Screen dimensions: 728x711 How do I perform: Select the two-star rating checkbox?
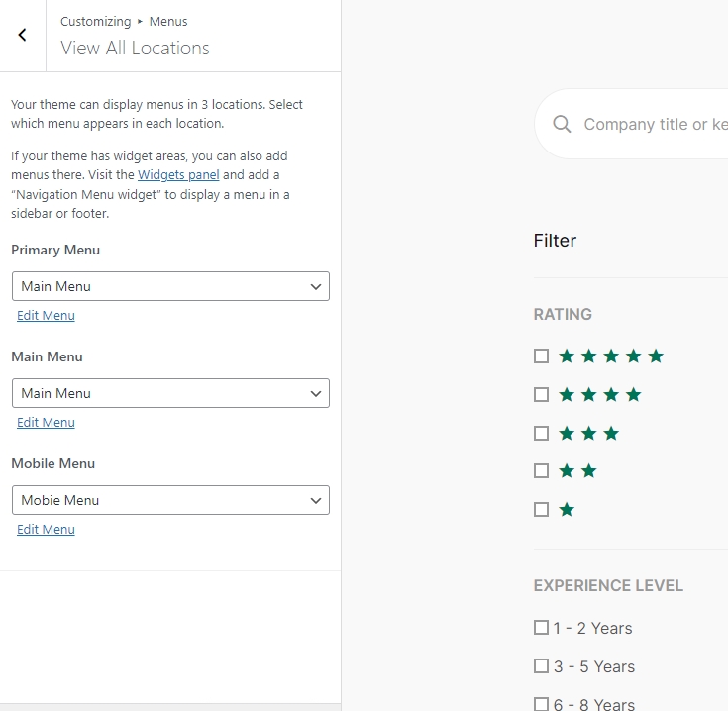pos(541,471)
